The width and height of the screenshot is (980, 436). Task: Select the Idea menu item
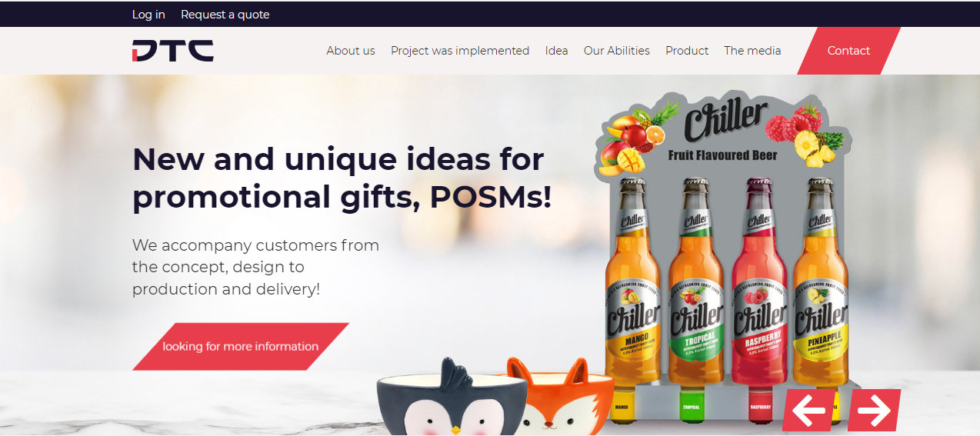pos(556,51)
